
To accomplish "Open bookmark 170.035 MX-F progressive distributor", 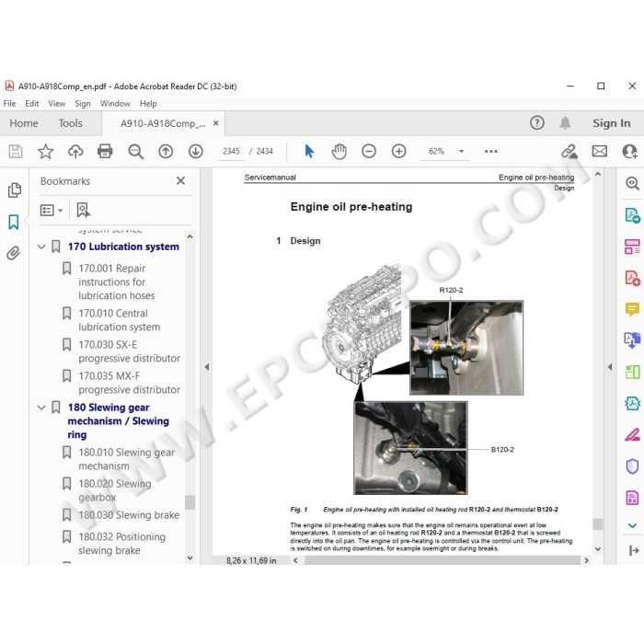I will pyautogui.click(x=129, y=383).
